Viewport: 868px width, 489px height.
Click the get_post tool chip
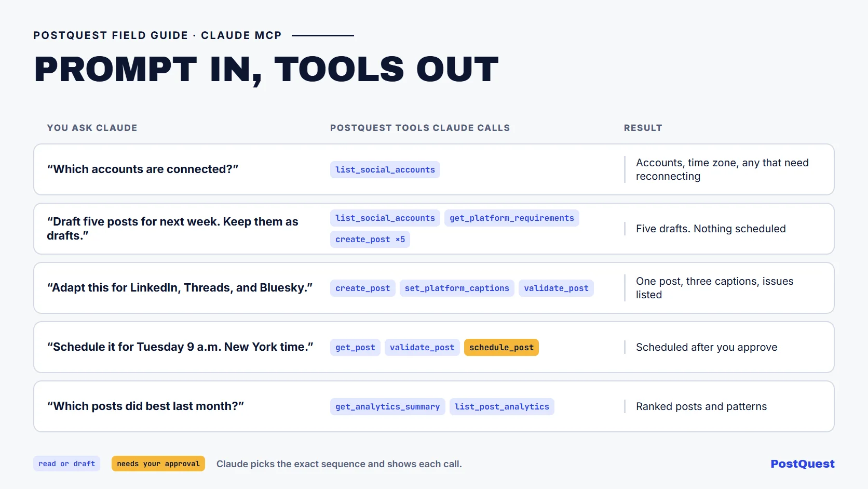[x=355, y=347]
